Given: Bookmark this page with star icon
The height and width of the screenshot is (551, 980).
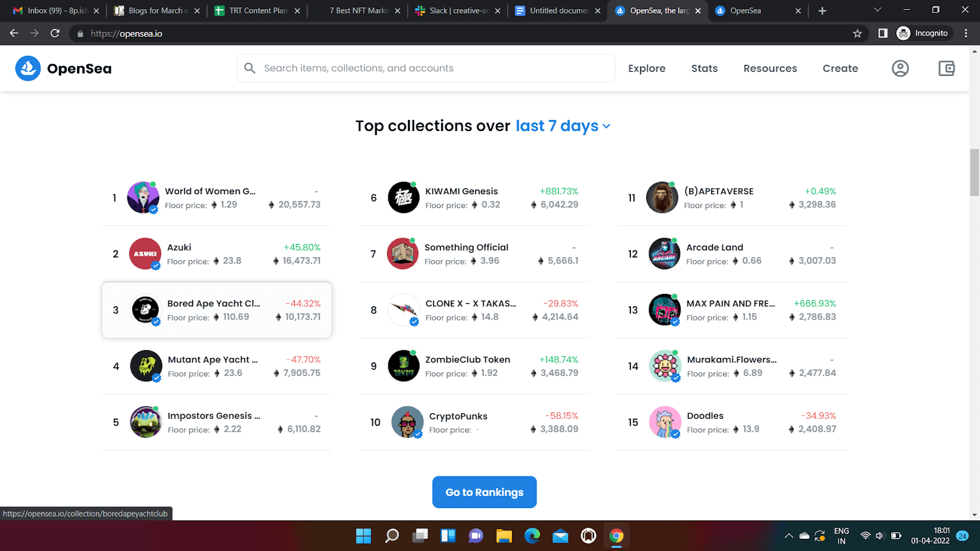Looking at the screenshot, I should click(x=858, y=34).
